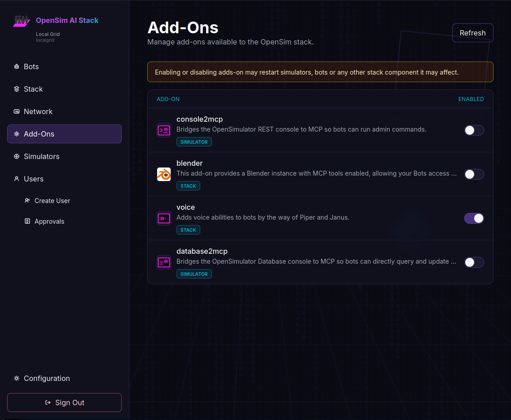Click the Users person icon in sidebar
The height and width of the screenshot is (420, 511).
(x=17, y=179)
